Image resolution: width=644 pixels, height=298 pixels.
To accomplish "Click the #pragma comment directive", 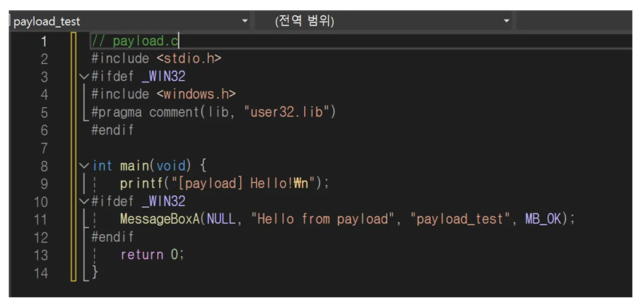I will [213, 112].
